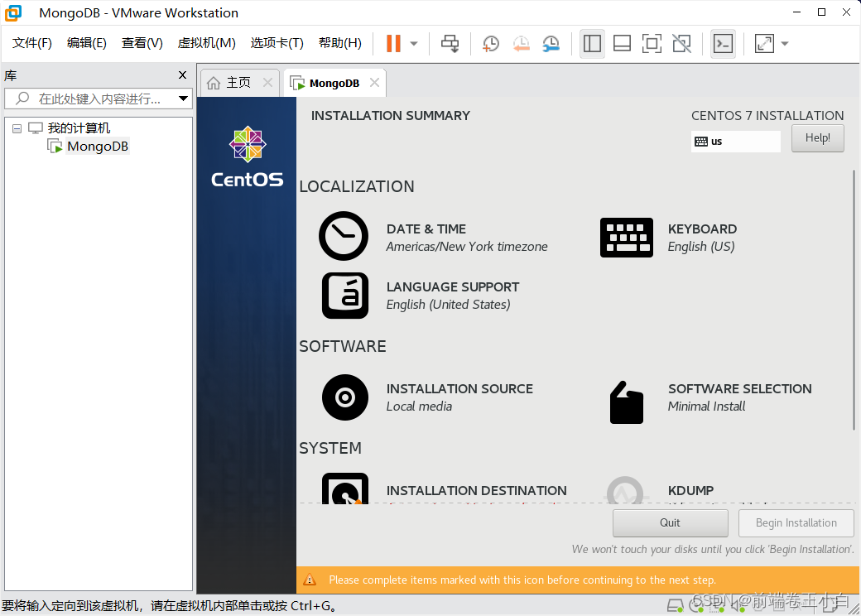
Task: Open the library search filter dropdown
Action: 184,98
